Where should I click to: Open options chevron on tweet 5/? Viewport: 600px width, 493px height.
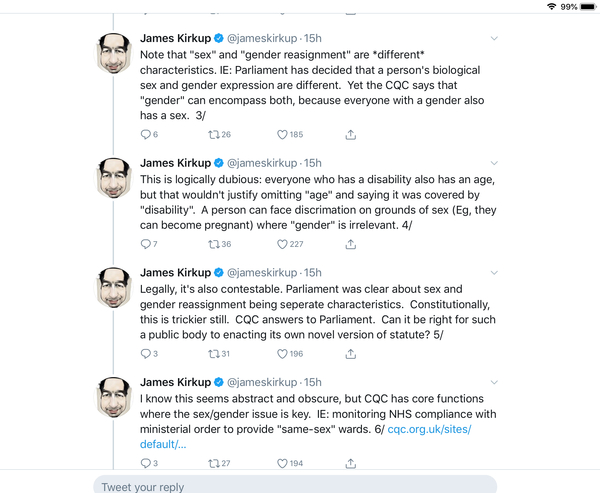tap(494, 273)
